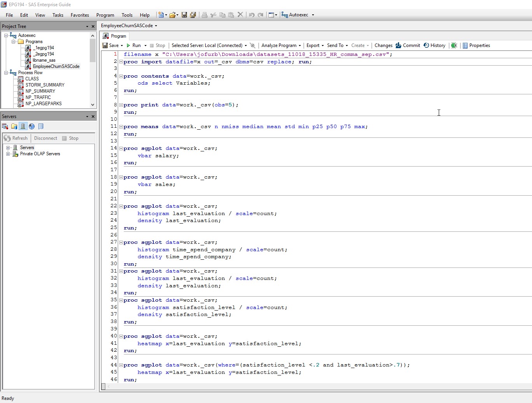Viewport: 532px width, 403px height.
Task: Collapse the heatmap block at line 40
Action: point(120,336)
